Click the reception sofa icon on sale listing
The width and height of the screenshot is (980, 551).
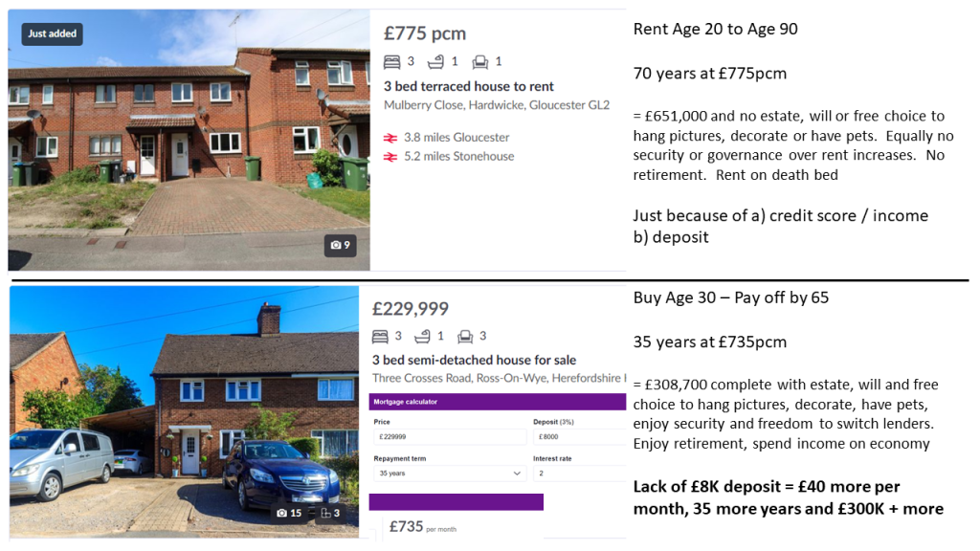click(466, 336)
